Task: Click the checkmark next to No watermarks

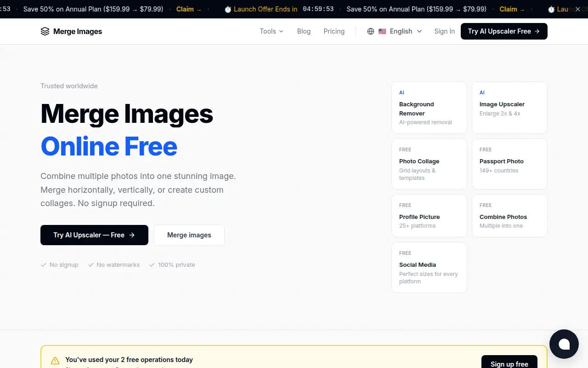Action: coord(91,265)
